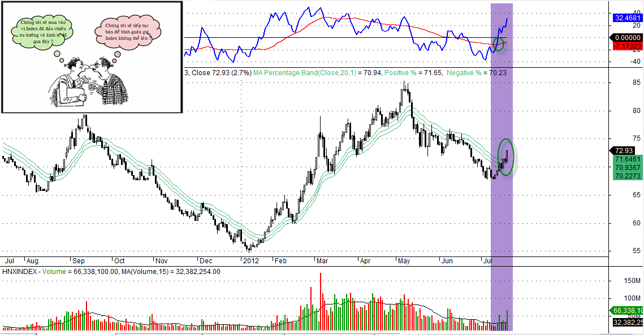Click the black 72.93 last price label

point(624,150)
